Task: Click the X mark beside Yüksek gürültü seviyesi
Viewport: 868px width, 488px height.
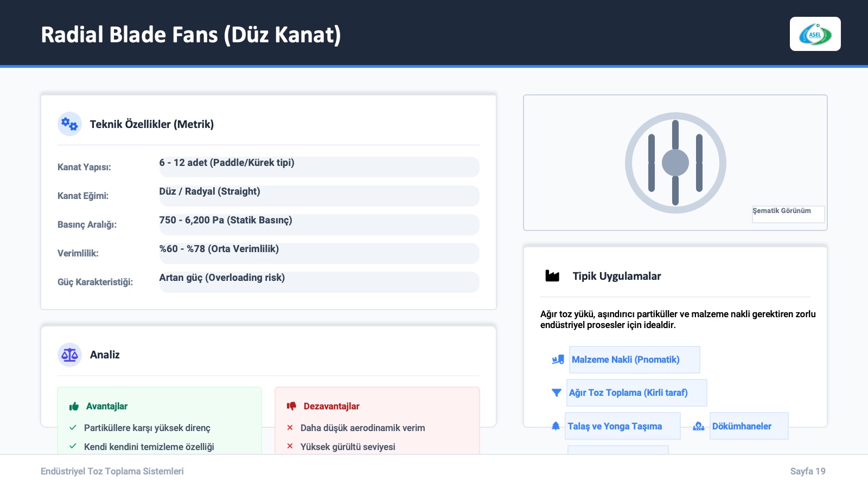Action: tap(290, 446)
